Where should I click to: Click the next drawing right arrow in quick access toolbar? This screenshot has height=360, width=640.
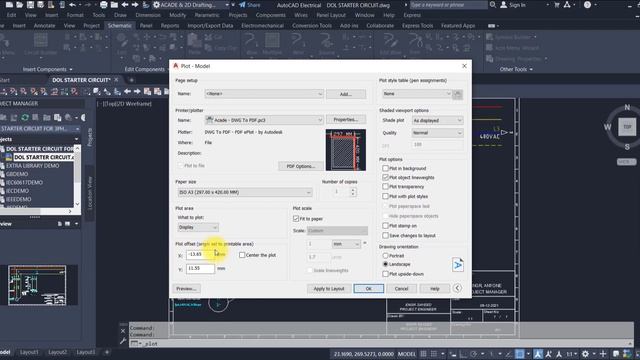point(135,5)
